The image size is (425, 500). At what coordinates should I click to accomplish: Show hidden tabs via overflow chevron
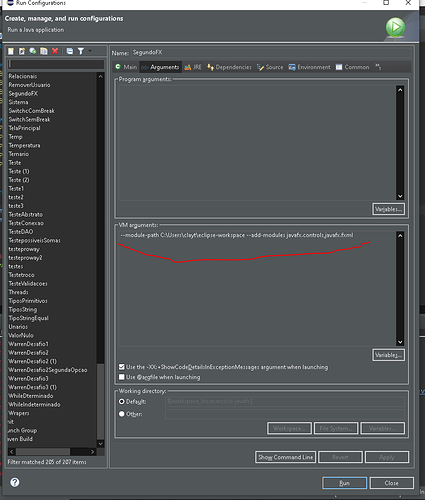point(378,67)
